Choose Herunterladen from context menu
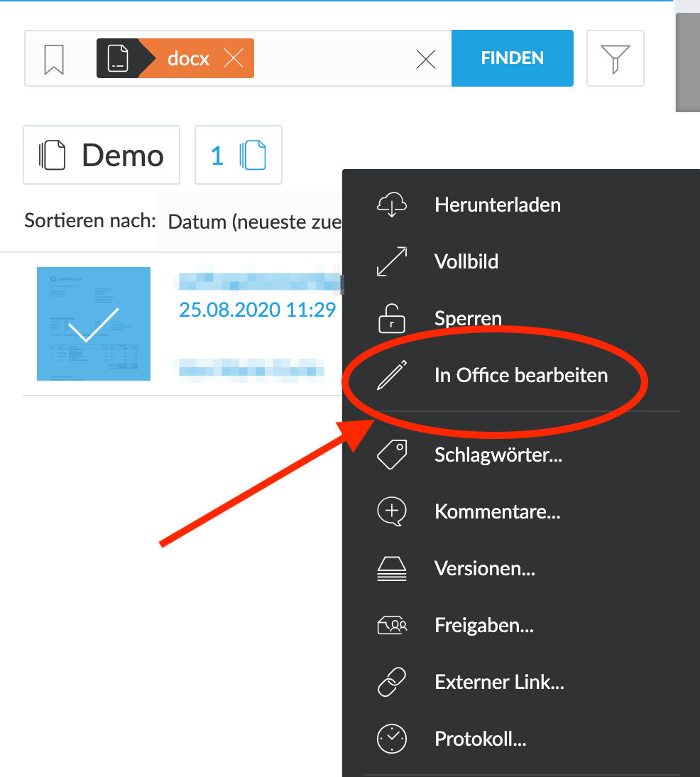 pyautogui.click(x=498, y=205)
